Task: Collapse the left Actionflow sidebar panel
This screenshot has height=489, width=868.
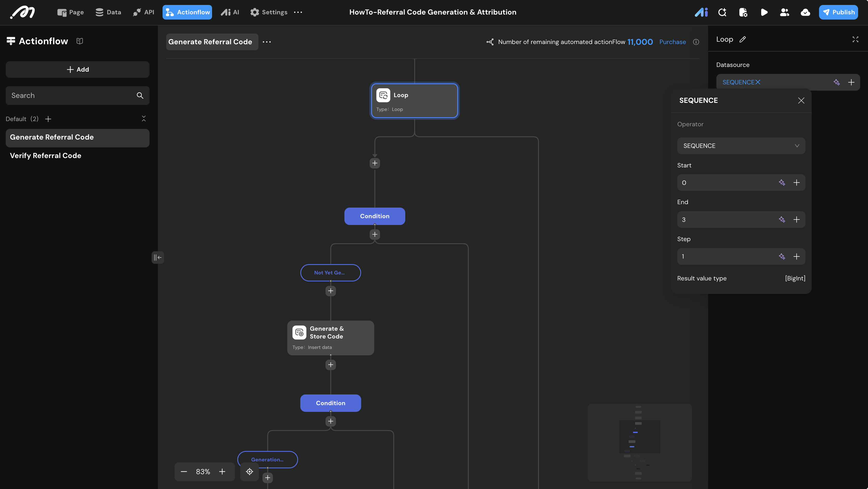Action: [158, 258]
